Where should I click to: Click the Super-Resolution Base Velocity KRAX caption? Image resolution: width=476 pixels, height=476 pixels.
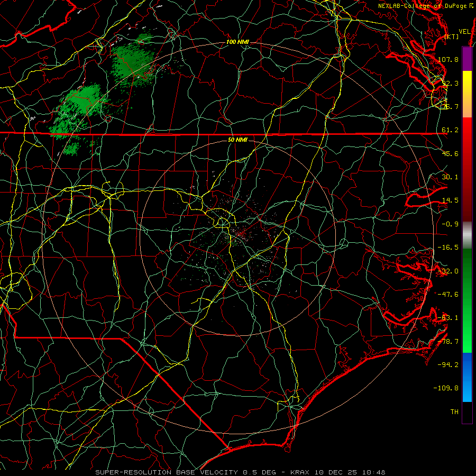(240, 472)
